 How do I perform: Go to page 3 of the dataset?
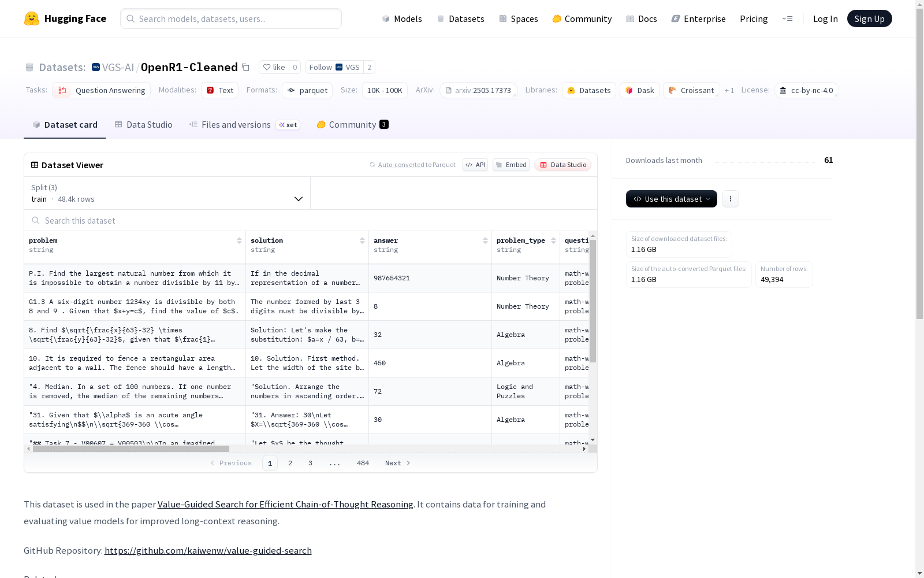click(310, 463)
